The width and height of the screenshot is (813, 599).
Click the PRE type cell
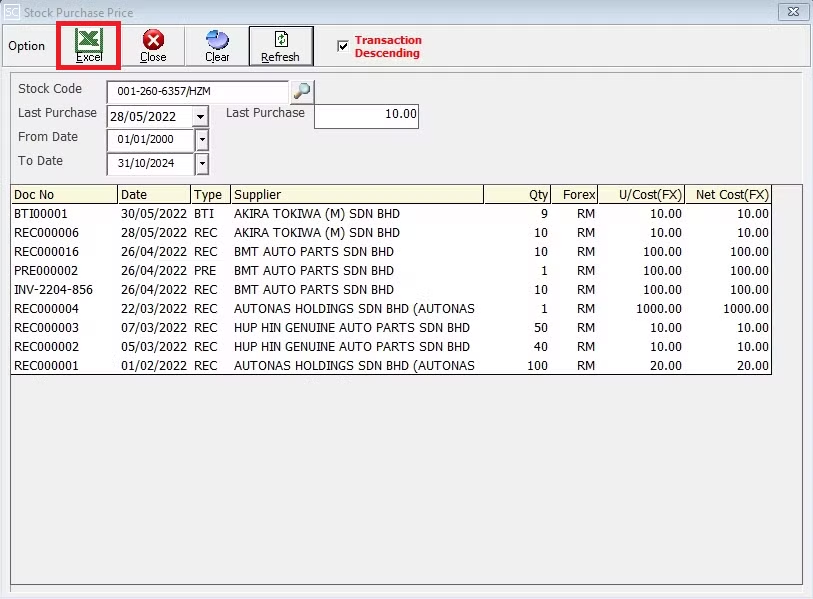click(205, 271)
